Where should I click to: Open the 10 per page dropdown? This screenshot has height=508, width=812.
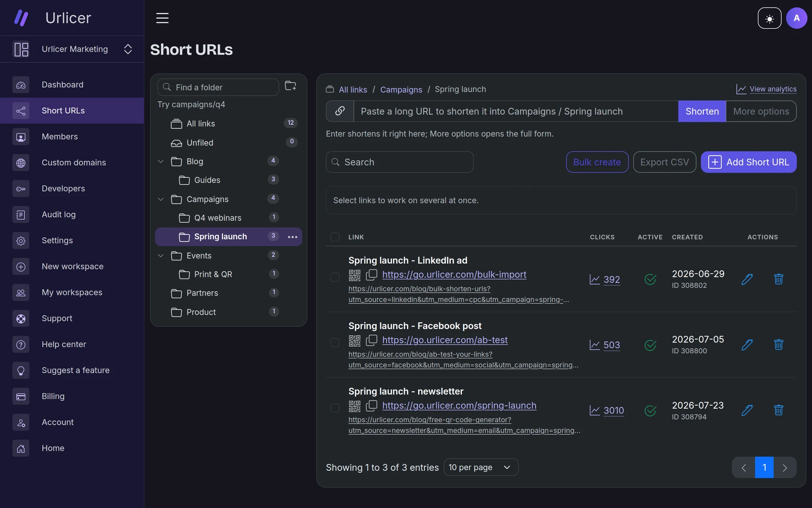coord(481,467)
